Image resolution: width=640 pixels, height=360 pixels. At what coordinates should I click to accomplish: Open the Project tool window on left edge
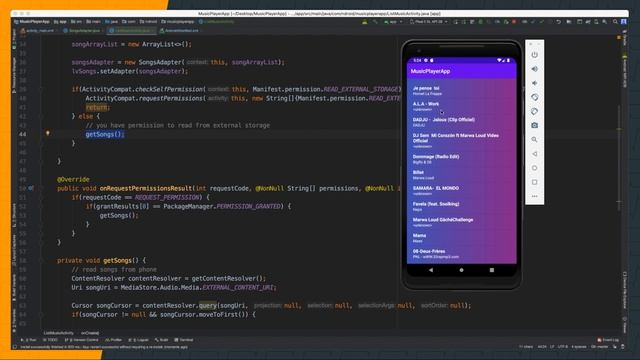point(14,39)
